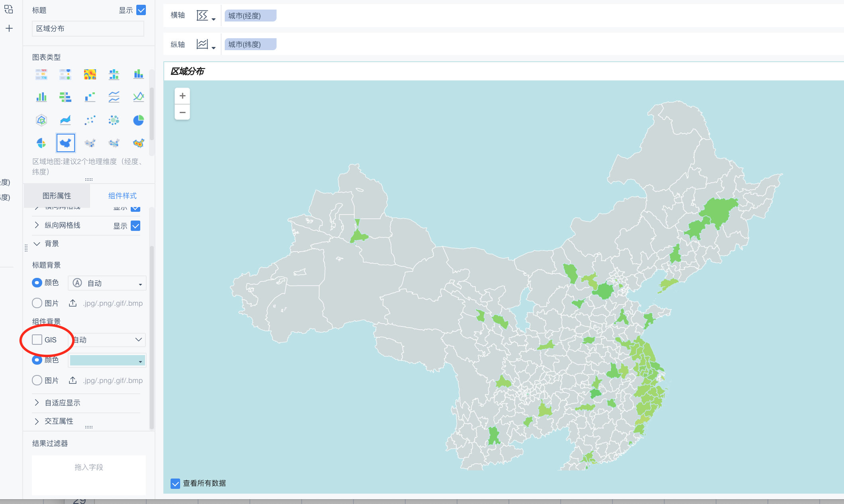Choose the rose chart icon

(x=41, y=143)
